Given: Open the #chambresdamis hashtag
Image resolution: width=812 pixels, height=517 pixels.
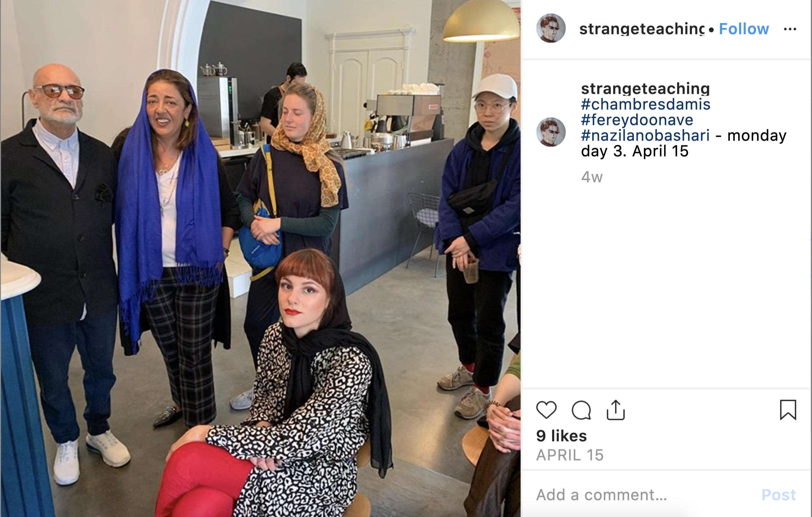Looking at the screenshot, I should (x=646, y=104).
